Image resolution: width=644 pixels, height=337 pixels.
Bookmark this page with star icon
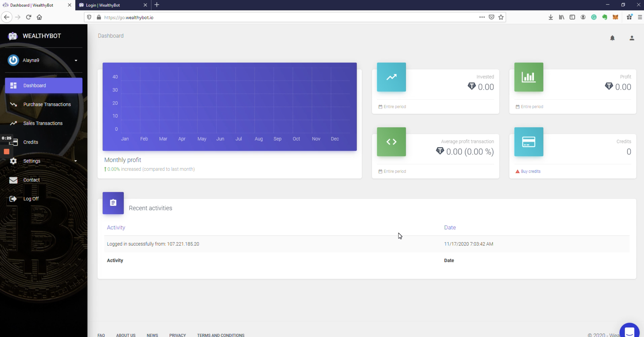(x=501, y=17)
